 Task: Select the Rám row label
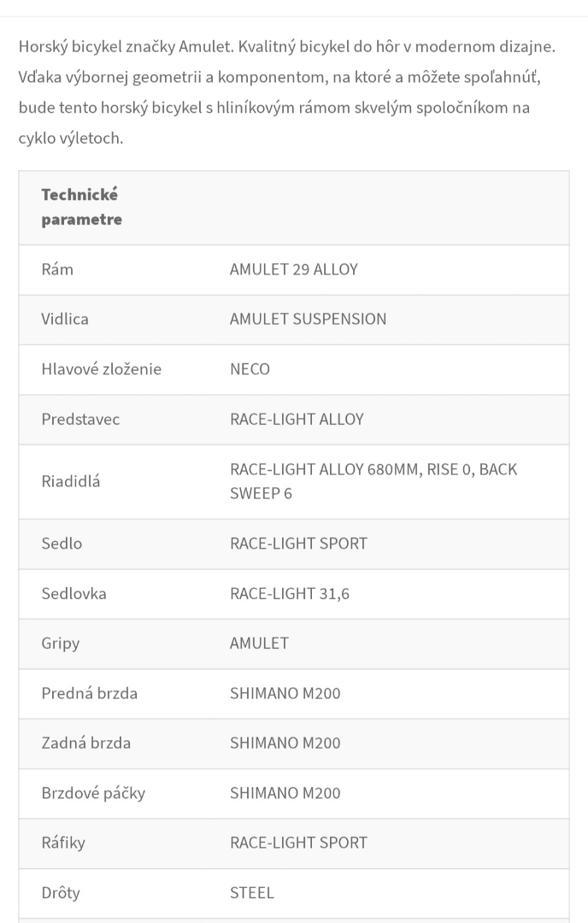[57, 269]
